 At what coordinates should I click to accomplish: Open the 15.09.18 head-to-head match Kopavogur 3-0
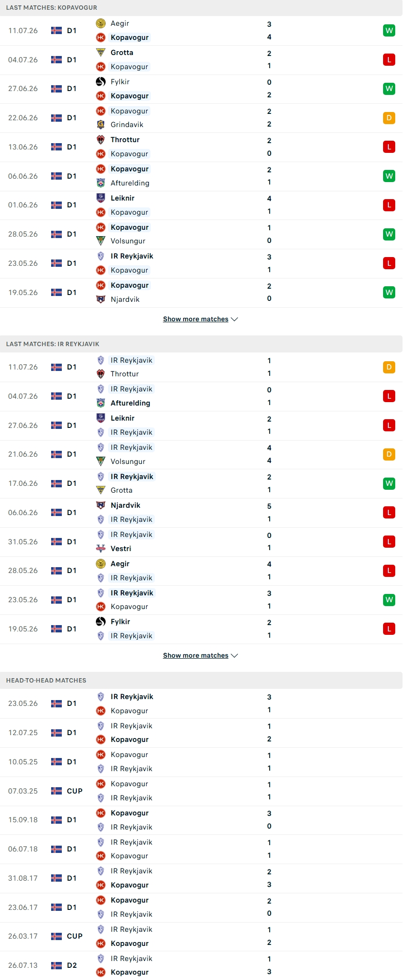point(202,820)
